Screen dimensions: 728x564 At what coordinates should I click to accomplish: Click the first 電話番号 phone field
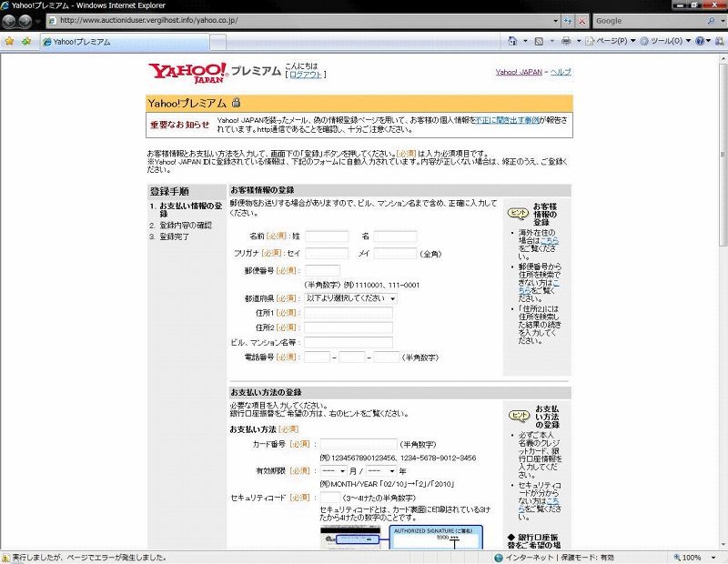pyautogui.click(x=317, y=358)
